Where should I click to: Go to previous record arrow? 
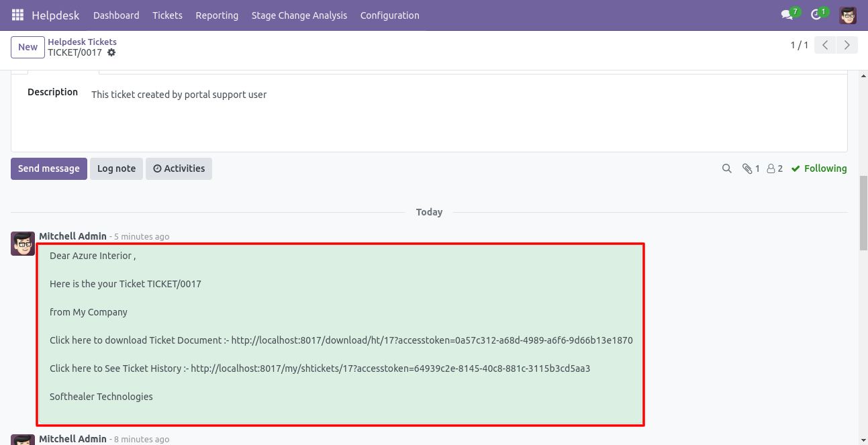825,45
